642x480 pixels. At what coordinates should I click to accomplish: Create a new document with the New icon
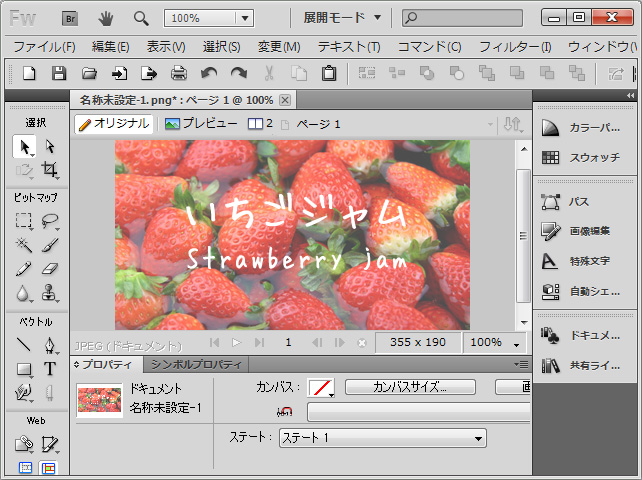(x=29, y=74)
